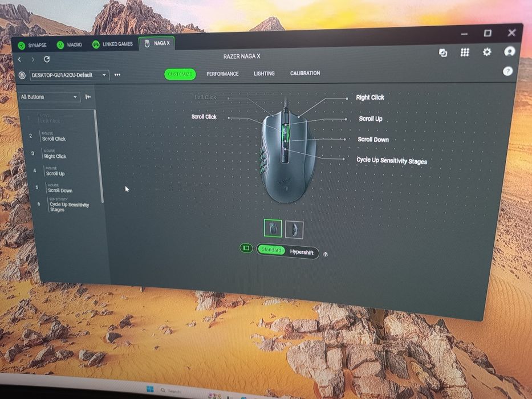Image resolution: width=532 pixels, height=399 pixels.
Task: Click help icon next to Hypershift
Action: (x=326, y=254)
